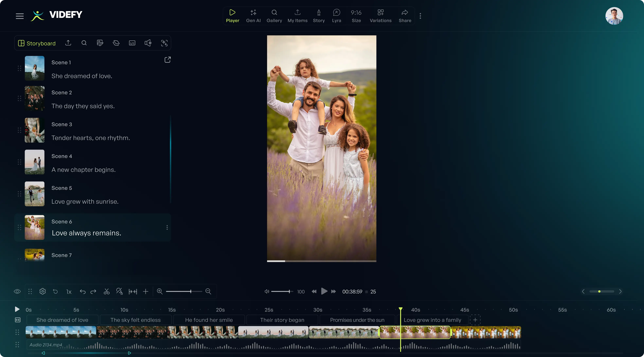
Task: Open timeline settings gear
Action: [x=43, y=292]
